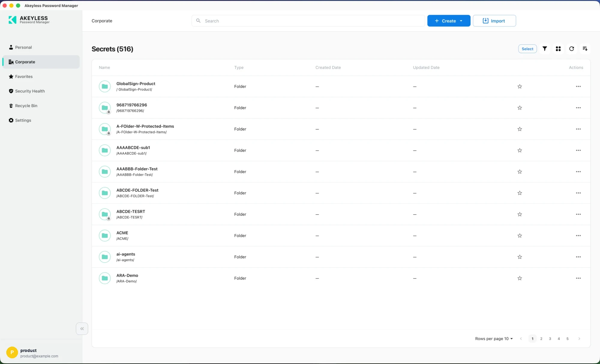Open Recycle Bin in sidebar

[41, 106]
